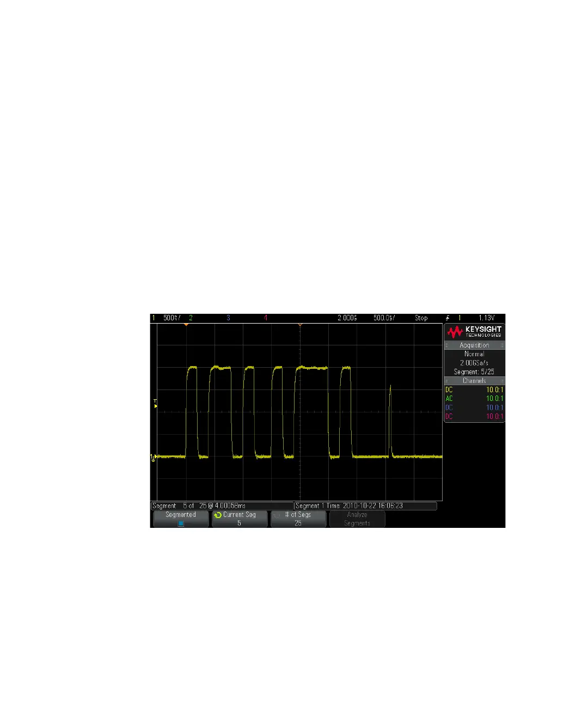Click the green AC channel 2 row
The height and width of the screenshot is (706, 588).
coord(474,399)
